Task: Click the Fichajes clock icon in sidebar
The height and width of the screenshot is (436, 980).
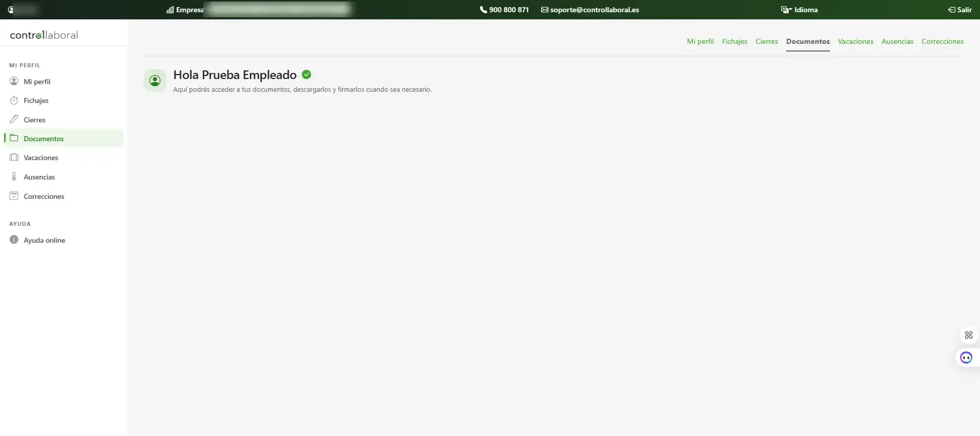Action: click(x=14, y=100)
